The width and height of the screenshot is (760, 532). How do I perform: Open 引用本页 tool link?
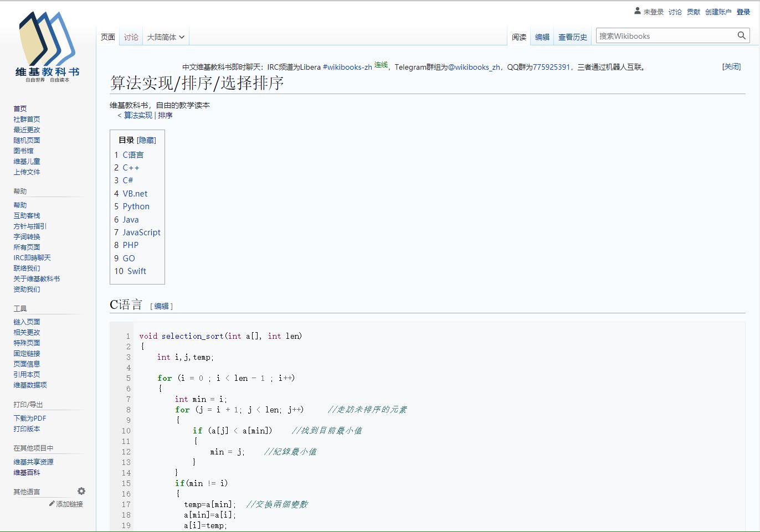click(x=27, y=374)
